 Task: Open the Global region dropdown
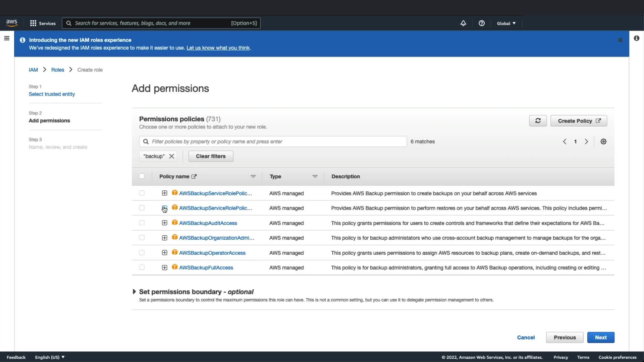pos(506,23)
